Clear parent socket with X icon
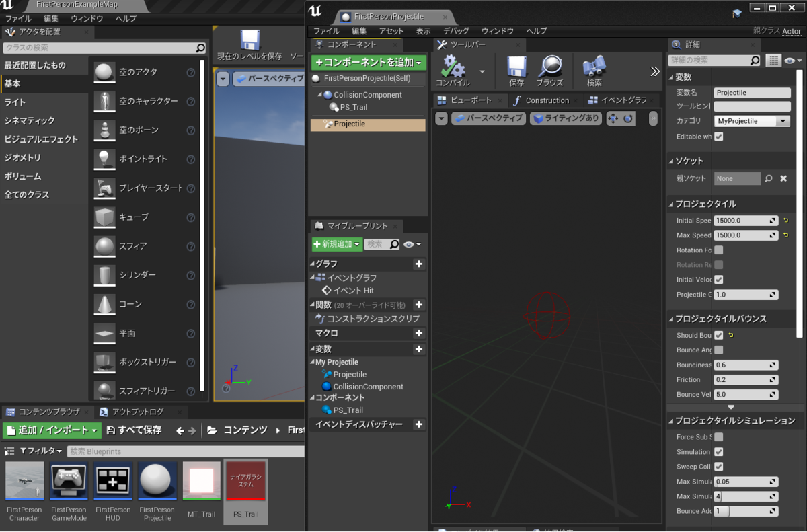807x532 pixels. pos(783,178)
